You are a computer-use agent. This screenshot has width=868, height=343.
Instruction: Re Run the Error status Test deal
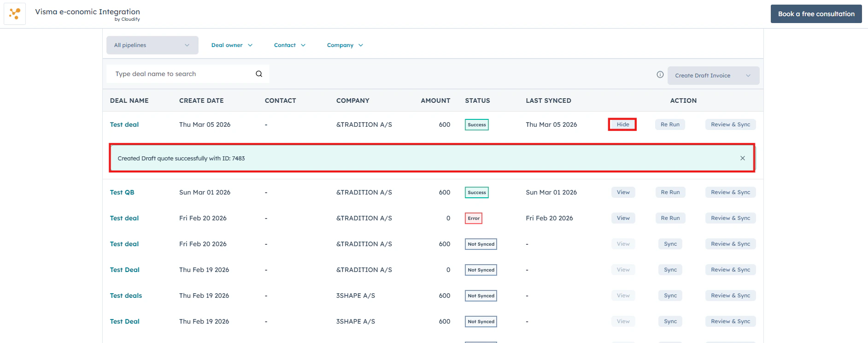point(670,218)
